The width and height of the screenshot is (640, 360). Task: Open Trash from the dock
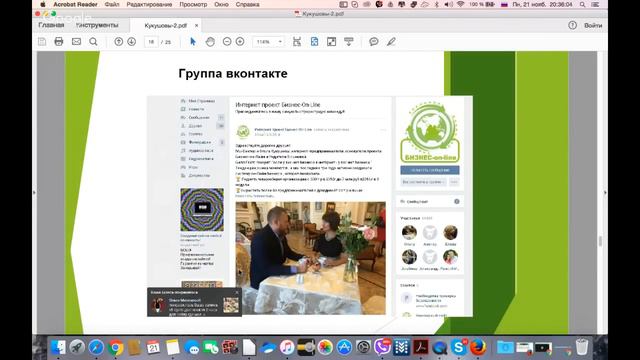(x=582, y=347)
